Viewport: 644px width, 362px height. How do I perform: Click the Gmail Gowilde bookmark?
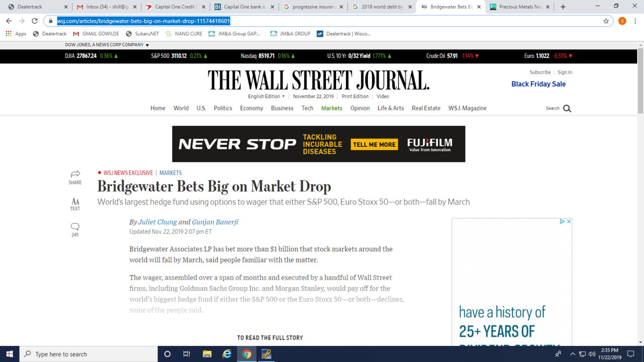[96, 34]
